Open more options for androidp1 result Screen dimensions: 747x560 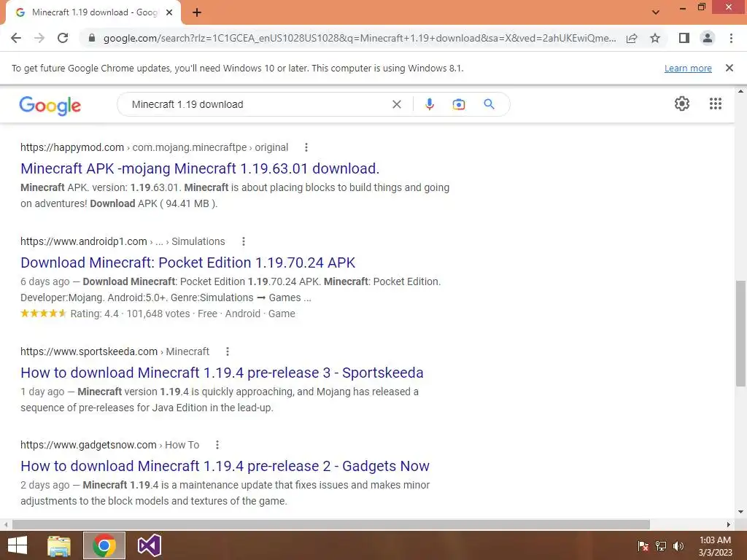pyautogui.click(x=244, y=241)
